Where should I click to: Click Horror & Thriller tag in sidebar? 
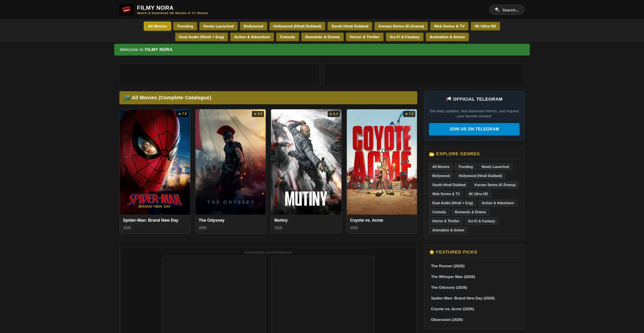[x=446, y=221]
